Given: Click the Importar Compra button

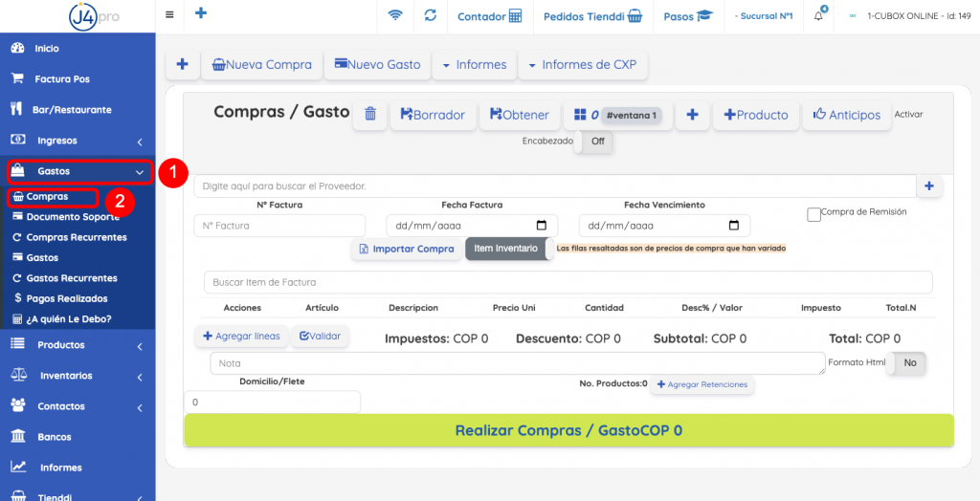Looking at the screenshot, I should tap(407, 249).
